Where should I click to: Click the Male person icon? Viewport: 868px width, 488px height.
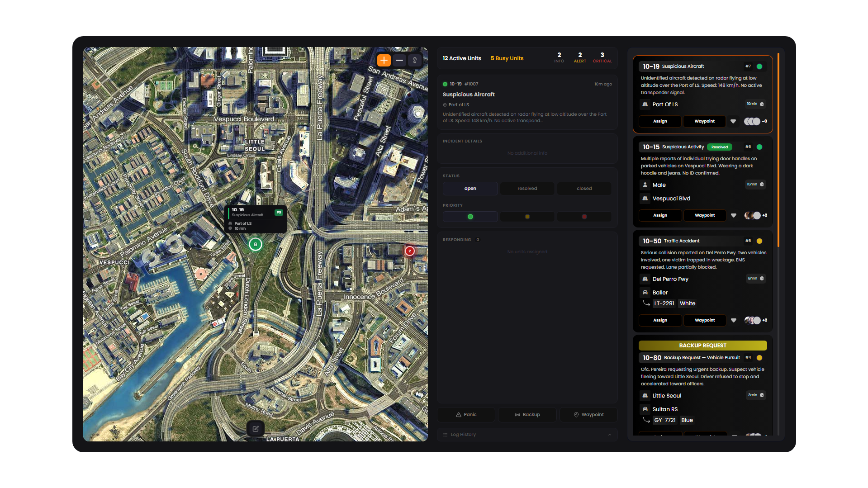pyautogui.click(x=645, y=185)
